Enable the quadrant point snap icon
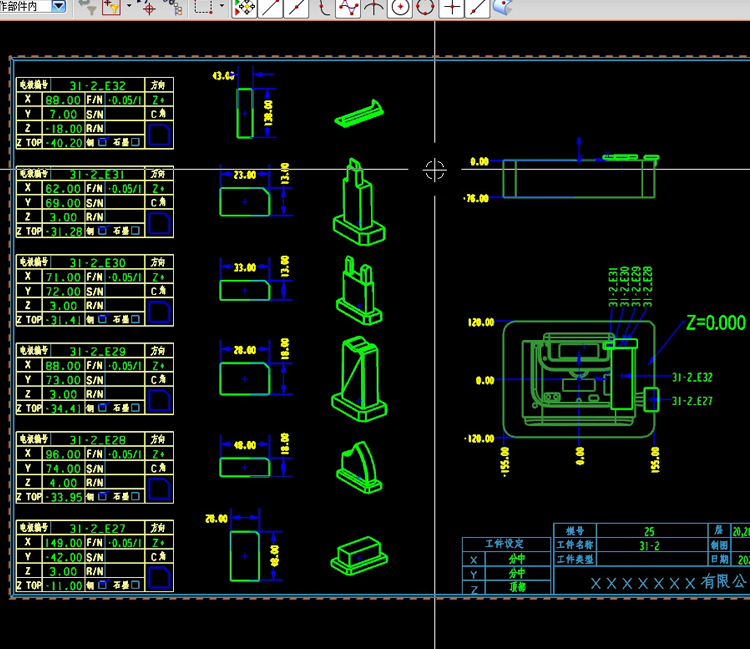The height and width of the screenshot is (649, 750). pyautogui.click(x=425, y=8)
